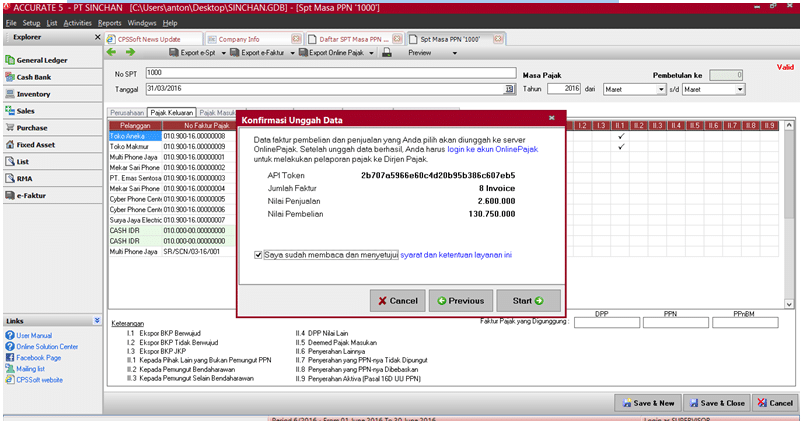Open General Ledger in Explorer sidebar
Screen dimensions: 801x421
tap(41, 60)
